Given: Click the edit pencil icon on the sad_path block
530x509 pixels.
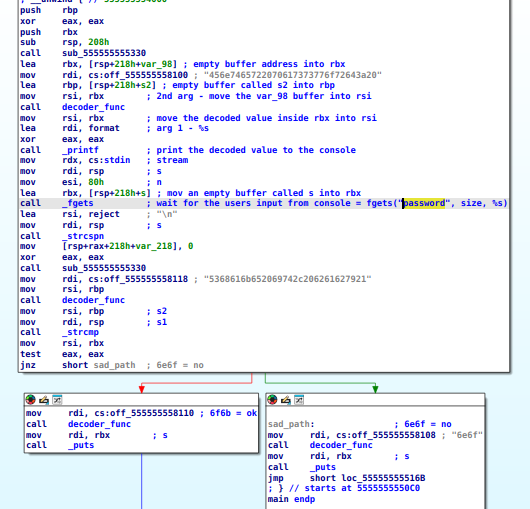Looking at the screenshot, I should [x=286, y=400].
